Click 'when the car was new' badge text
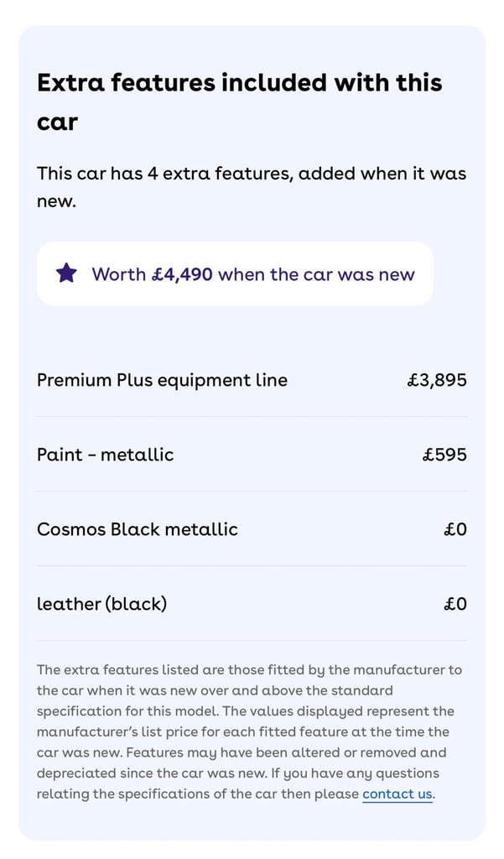Image resolution: width=504 pixels, height=859 pixels. point(316,274)
